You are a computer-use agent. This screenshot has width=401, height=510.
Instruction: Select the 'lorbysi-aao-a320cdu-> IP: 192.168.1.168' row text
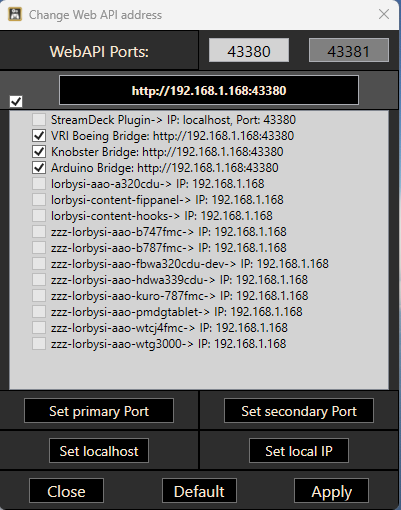pos(158,184)
